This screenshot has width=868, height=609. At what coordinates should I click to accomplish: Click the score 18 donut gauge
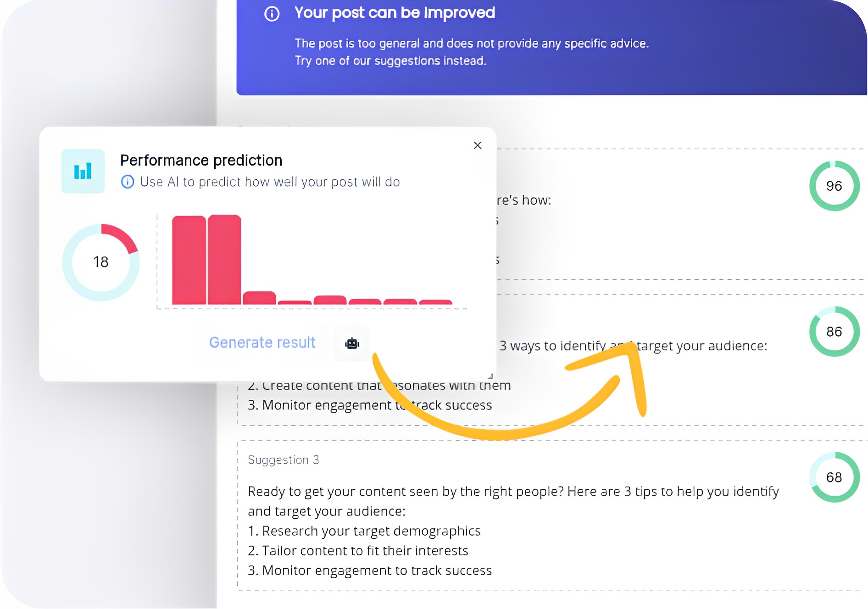101,262
